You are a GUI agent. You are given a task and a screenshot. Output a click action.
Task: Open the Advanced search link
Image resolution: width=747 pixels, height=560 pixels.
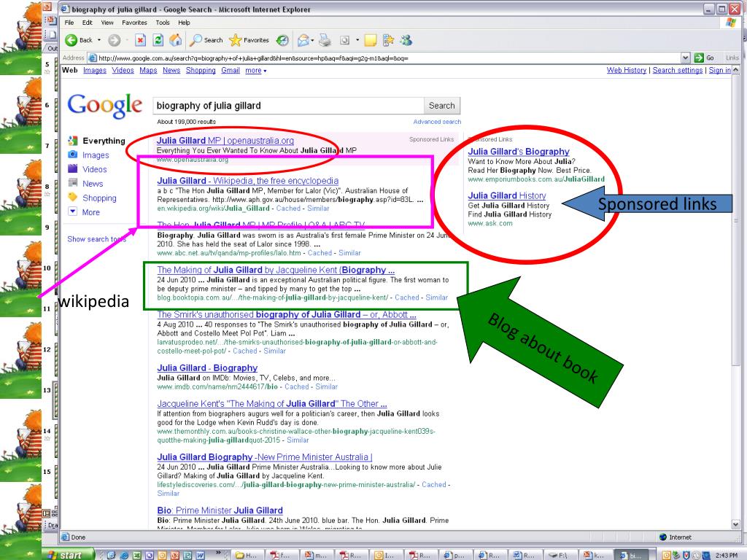tap(437, 122)
